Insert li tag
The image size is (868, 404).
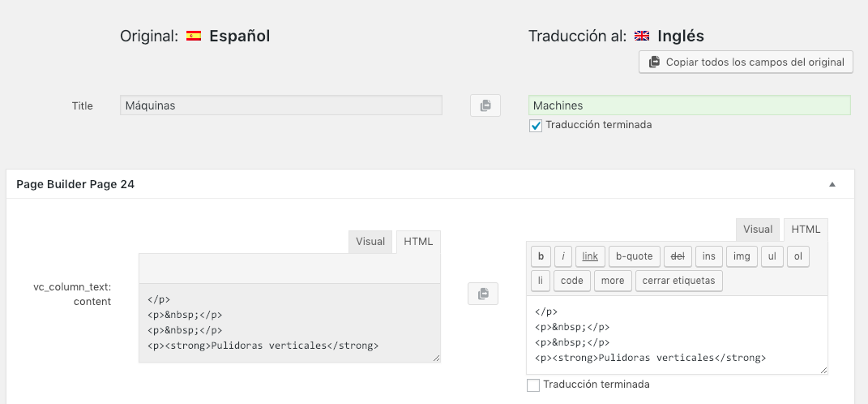[541, 281]
